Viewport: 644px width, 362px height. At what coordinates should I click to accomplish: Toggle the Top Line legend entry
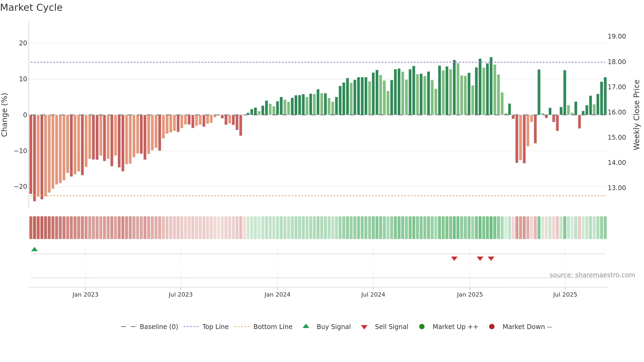coord(206,327)
